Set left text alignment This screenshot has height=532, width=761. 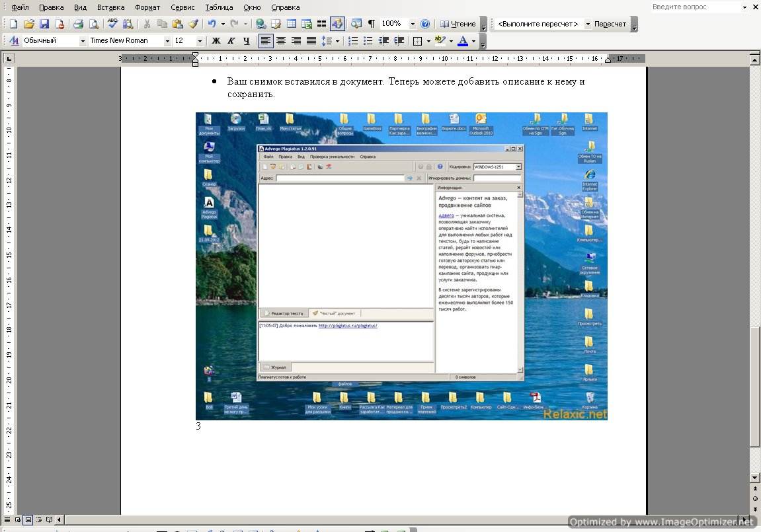point(266,41)
